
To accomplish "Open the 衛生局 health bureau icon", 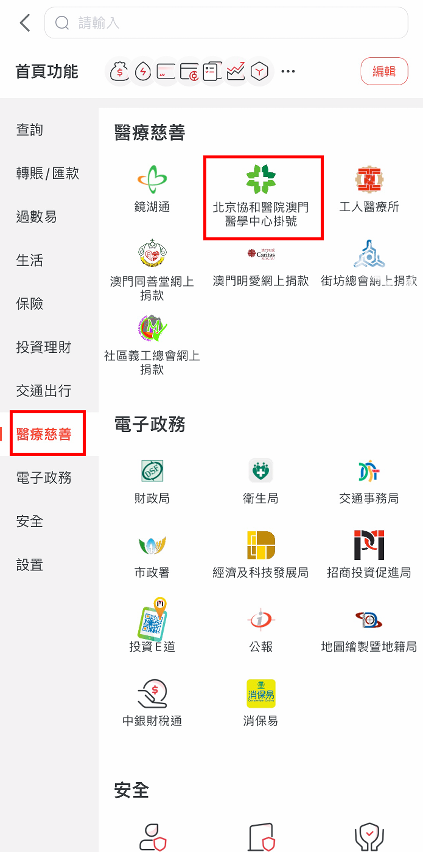I will [260, 471].
